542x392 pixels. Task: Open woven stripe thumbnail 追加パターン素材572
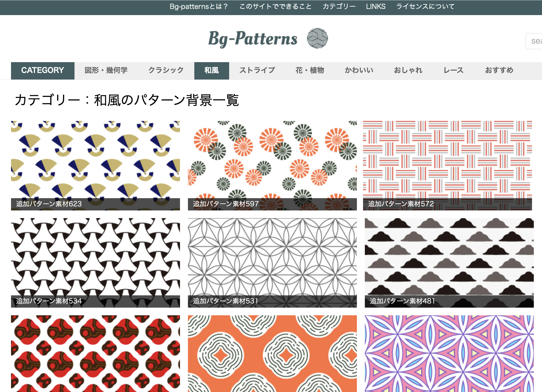click(448, 166)
